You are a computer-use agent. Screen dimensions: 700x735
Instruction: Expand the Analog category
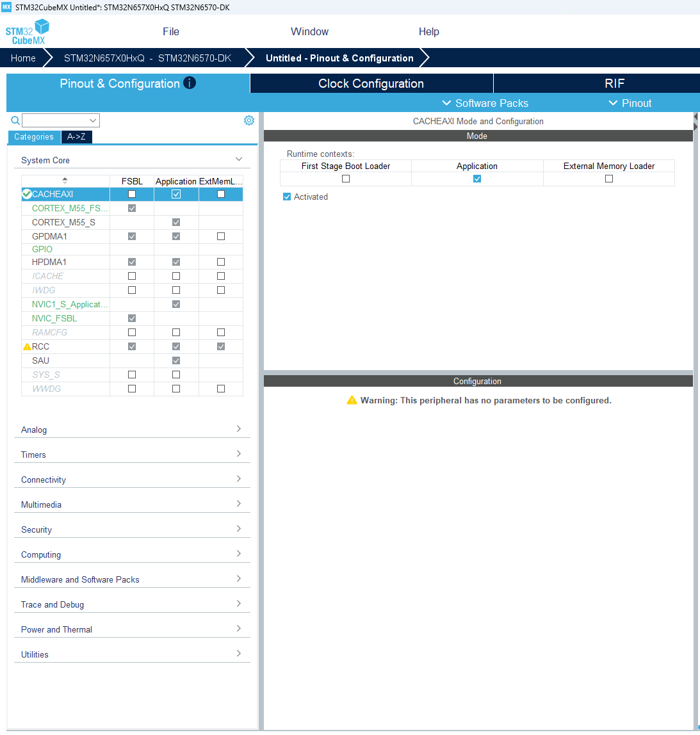point(132,430)
